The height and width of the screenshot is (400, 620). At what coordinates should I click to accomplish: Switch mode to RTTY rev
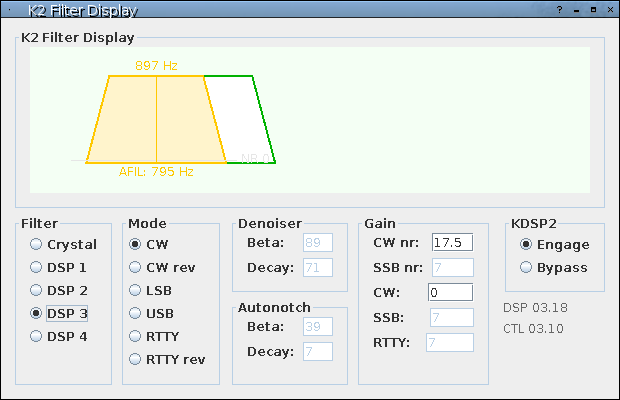pyautogui.click(x=135, y=359)
